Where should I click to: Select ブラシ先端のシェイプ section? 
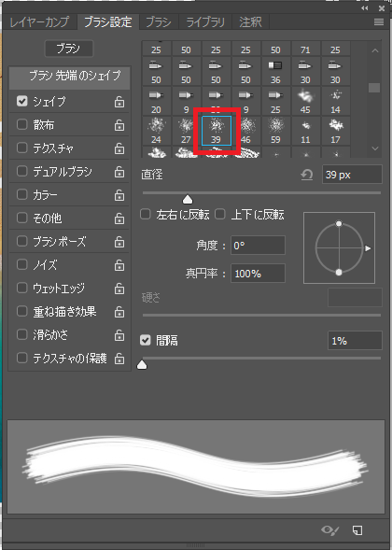tap(69, 77)
